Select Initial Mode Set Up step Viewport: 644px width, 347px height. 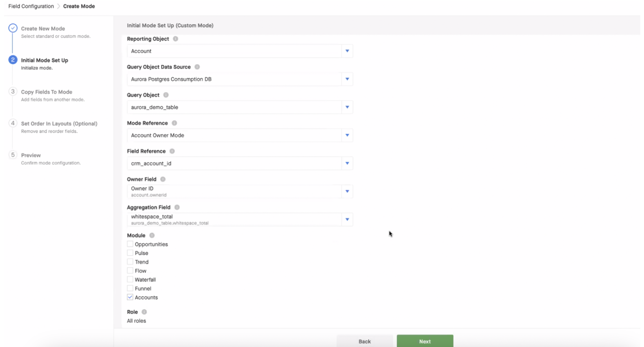(45, 60)
